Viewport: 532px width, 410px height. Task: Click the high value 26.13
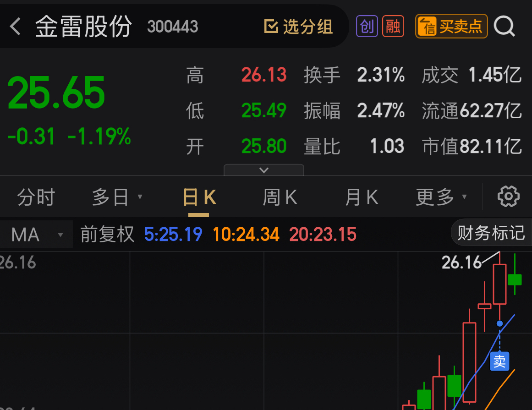(264, 75)
